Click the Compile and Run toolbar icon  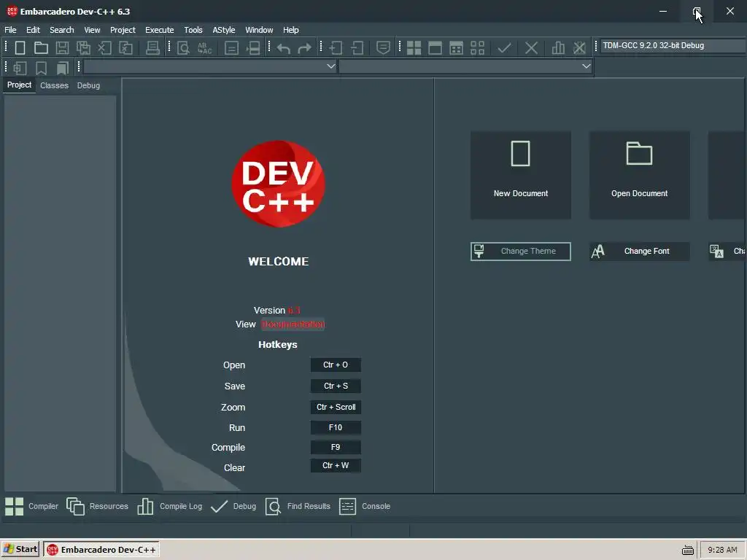pyautogui.click(x=457, y=47)
